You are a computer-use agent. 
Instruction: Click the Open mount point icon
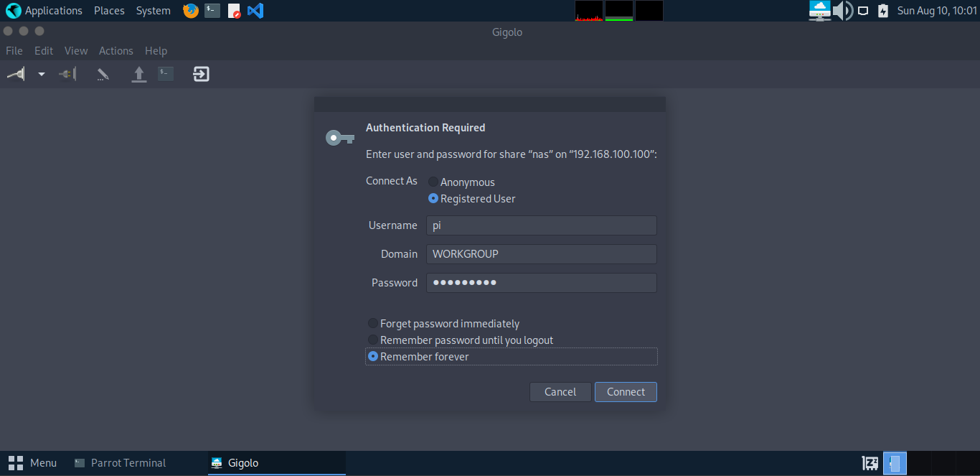point(138,73)
